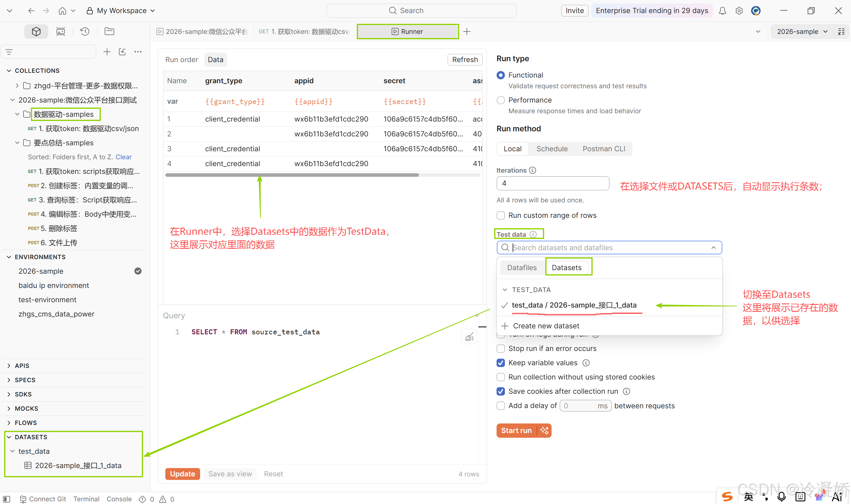The width and height of the screenshot is (851, 504).
Task: Click the Keep variable values info icon
Action: tap(586, 363)
